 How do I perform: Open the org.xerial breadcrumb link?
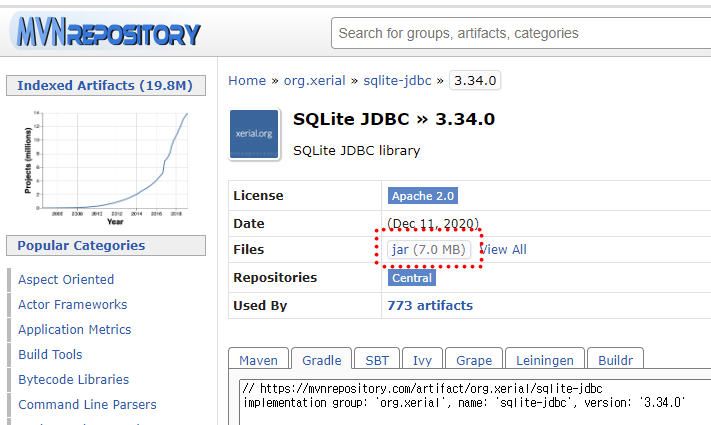(x=315, y=81)
